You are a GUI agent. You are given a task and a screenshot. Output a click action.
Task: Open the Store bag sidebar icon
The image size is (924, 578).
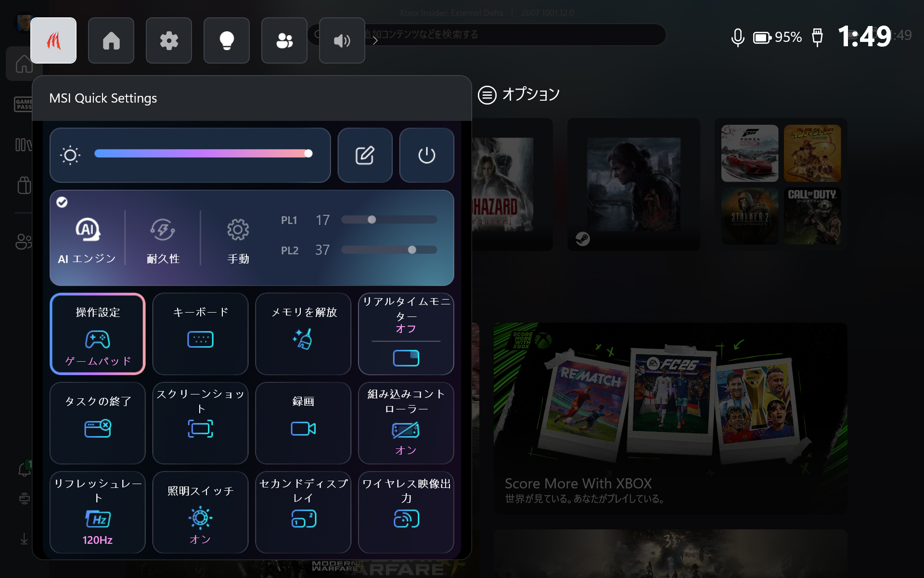coord(24,185)
